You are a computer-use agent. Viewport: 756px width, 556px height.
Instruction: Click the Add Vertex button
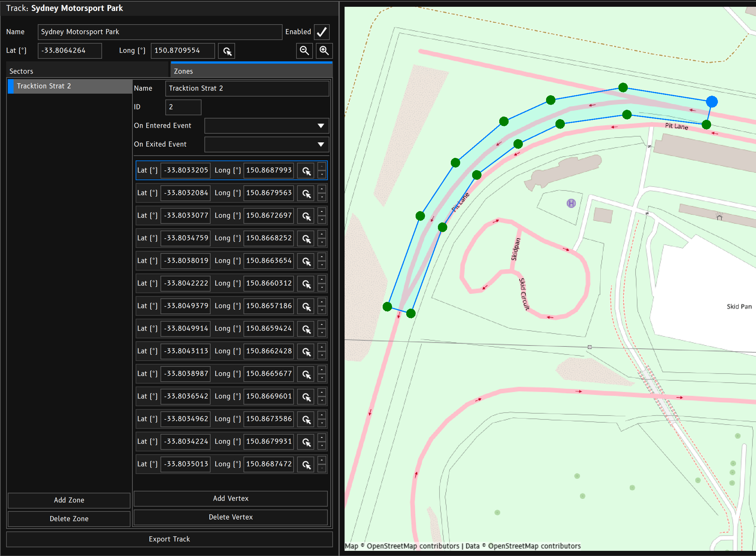(231, 499)
